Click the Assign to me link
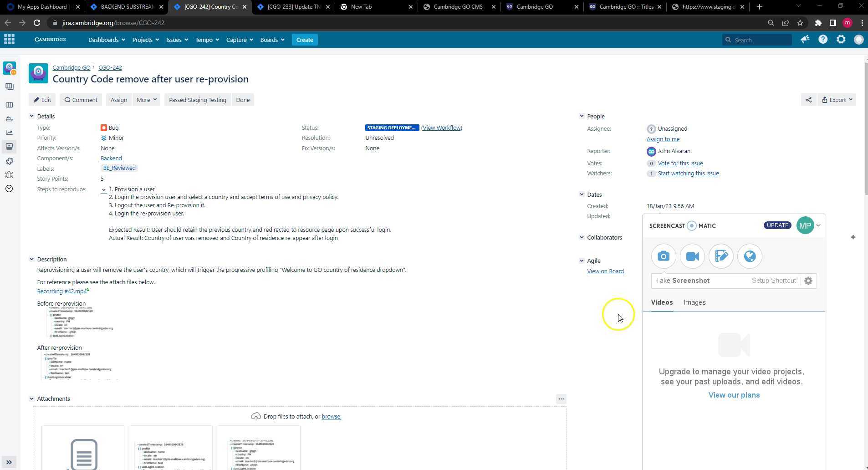 pos(663,139)
